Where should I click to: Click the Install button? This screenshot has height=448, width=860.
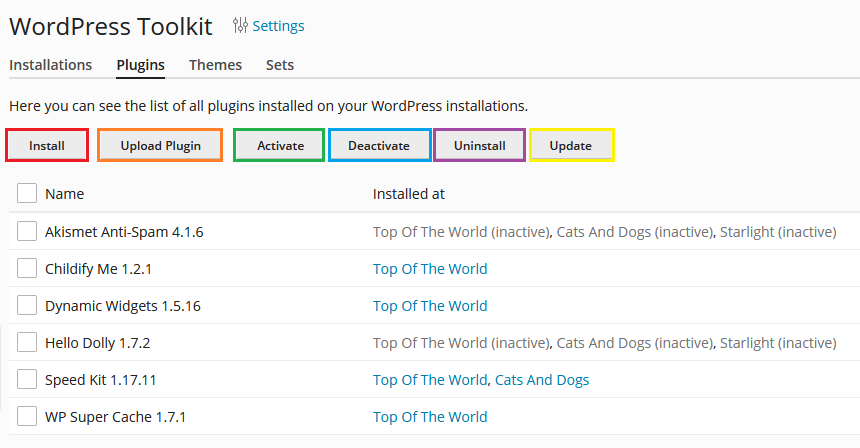(x=47, y=145)
